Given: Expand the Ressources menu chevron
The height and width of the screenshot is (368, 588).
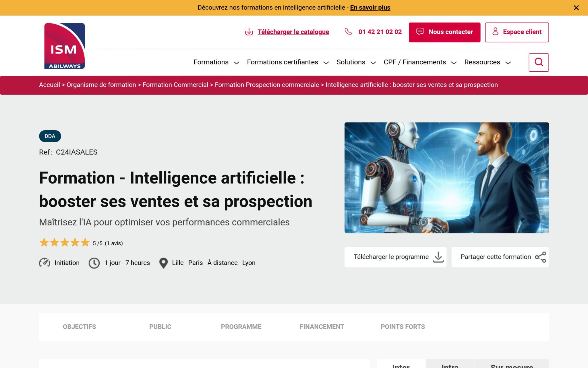Looking at the screenshot, I should coord(508,63).
